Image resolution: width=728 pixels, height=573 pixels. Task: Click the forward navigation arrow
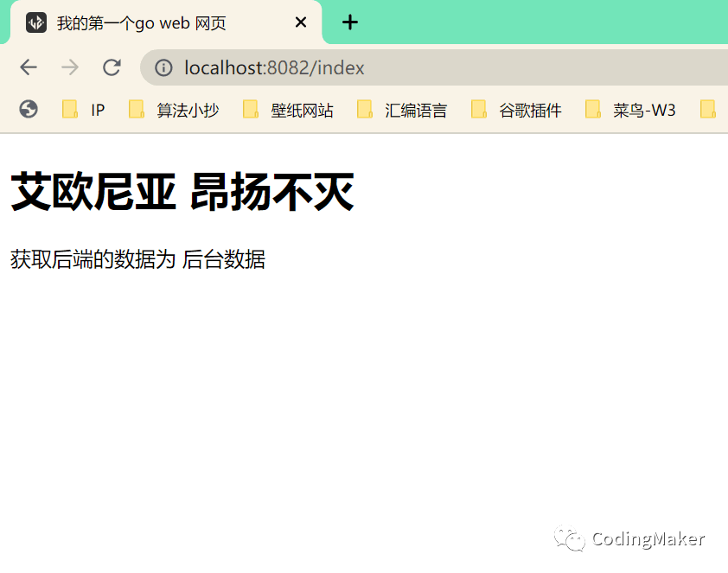70,67
